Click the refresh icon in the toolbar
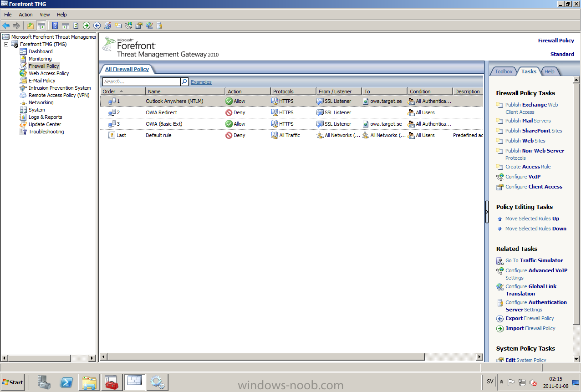The height and width of the screenshot is (392, 581). pyautogui.click(x=76, y=26)
